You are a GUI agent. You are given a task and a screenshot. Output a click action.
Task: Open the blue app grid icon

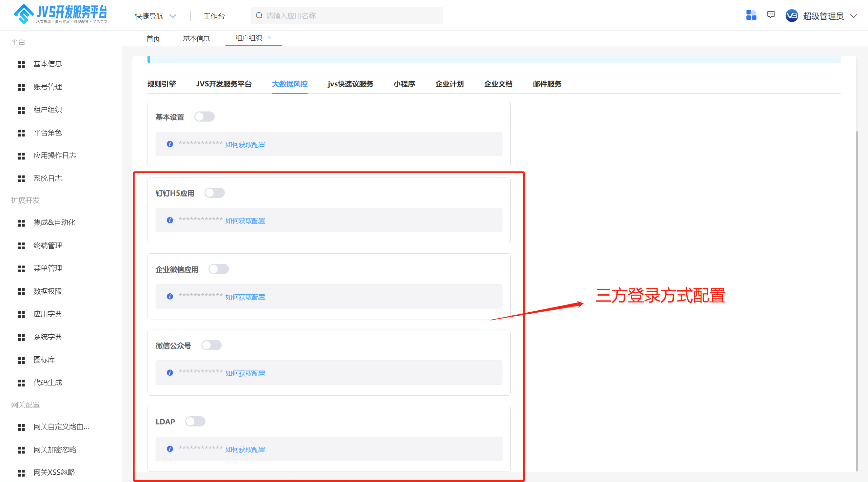coord(751,15)
